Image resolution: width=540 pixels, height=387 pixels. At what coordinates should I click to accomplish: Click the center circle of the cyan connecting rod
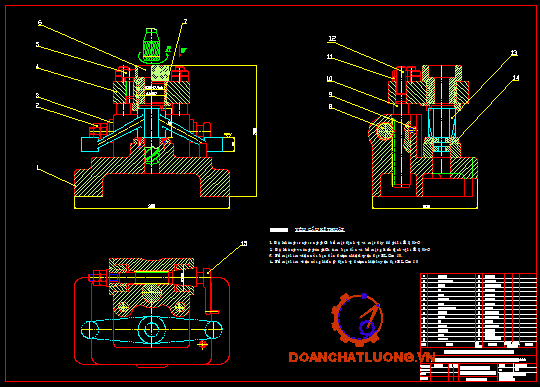coord(151,329)
